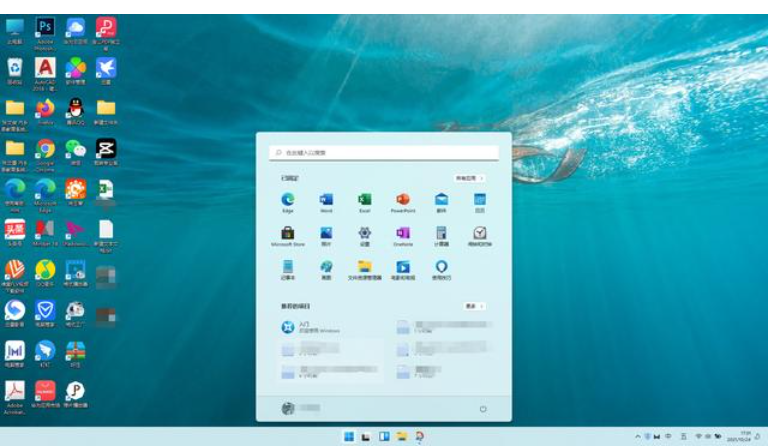Open File Explorer on the taskbar
The width and height of the screenshot is (769, 447).
point(402,437)
